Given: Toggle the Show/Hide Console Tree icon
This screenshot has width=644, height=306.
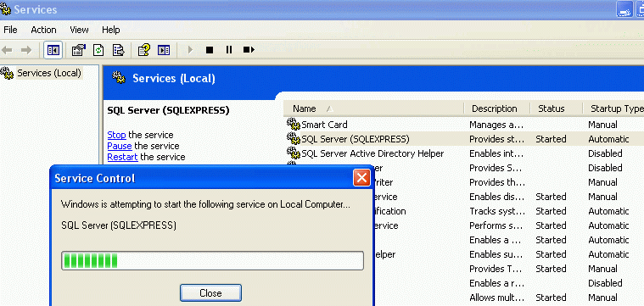Looking at the screenshot, I should click(53, 50).
